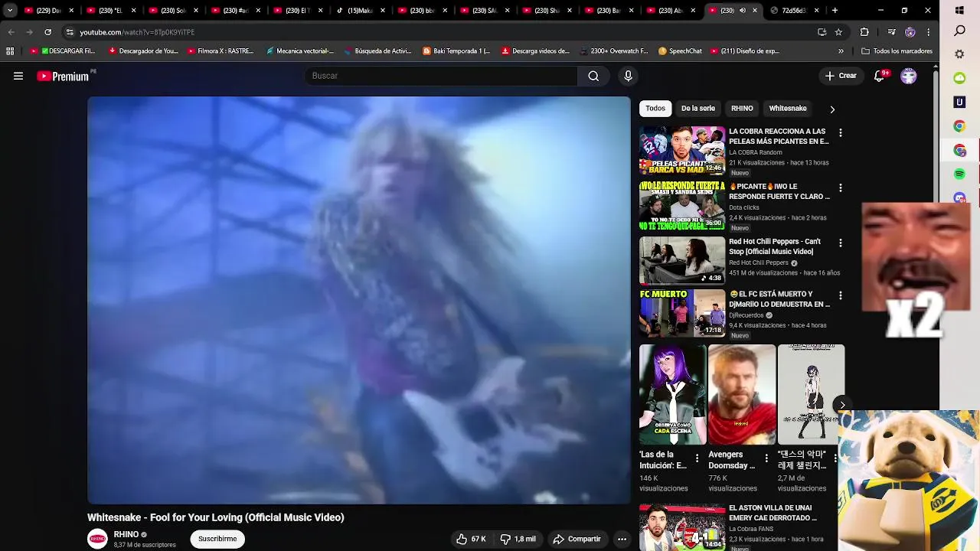The image size is (980, 551).
Task: Open the Windows Start button
Action: (x=959, y=11)
